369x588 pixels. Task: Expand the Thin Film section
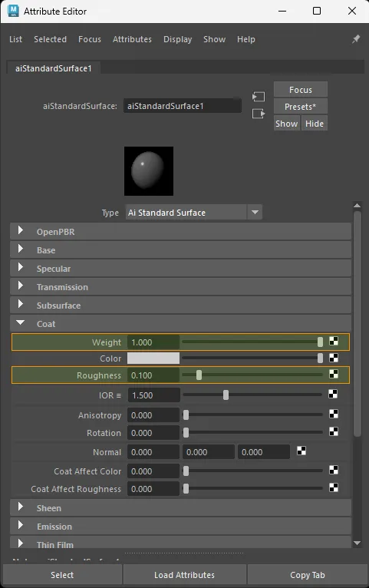click(21, 543)
